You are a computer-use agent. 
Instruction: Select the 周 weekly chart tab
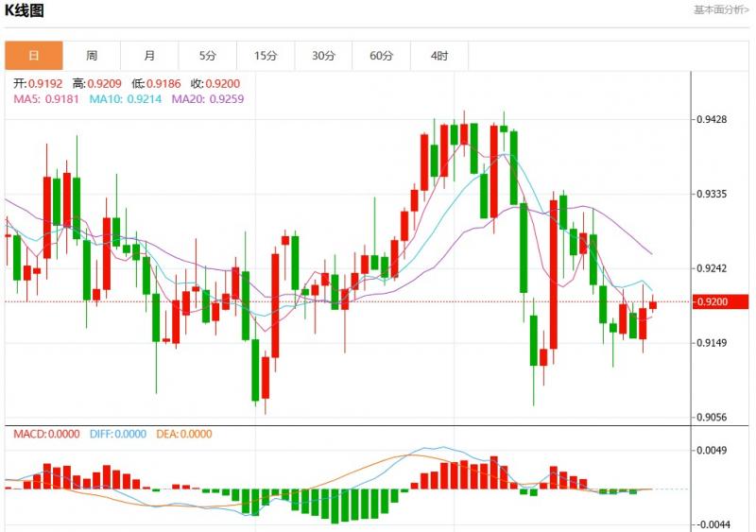92,56
